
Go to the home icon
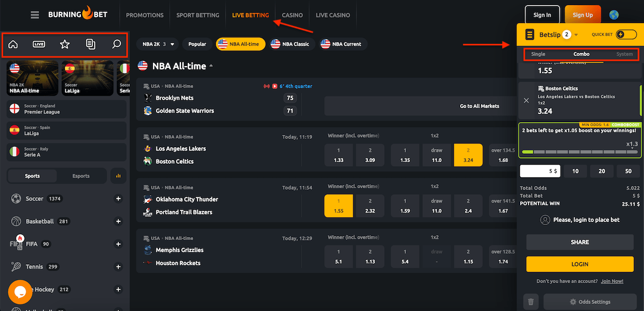(x=13, y=44)
